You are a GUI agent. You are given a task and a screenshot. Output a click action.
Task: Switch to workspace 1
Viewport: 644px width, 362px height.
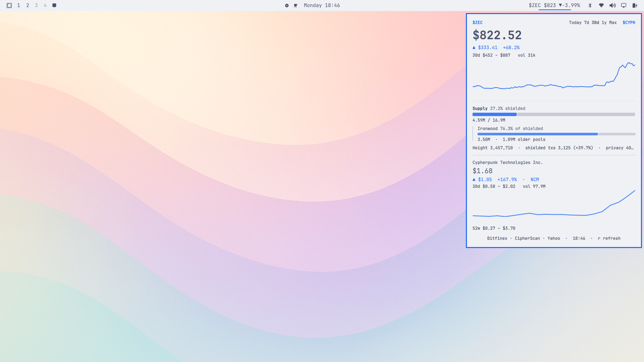19,5
